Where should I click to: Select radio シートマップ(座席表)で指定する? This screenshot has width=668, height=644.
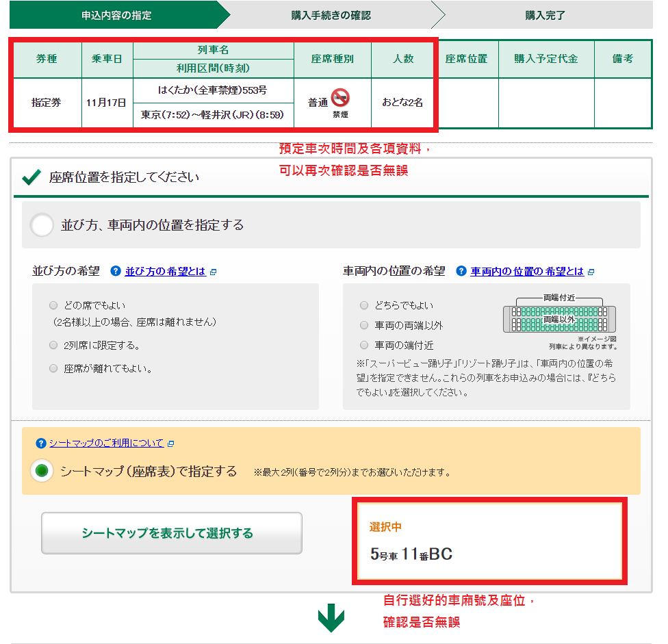point(42,471)
